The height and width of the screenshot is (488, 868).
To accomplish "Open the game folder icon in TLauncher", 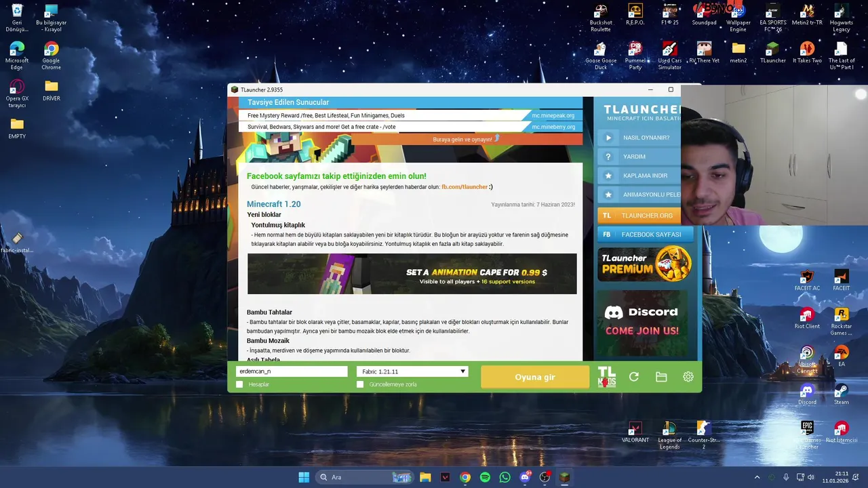I will pyautogui.click(x=661, y=377).
